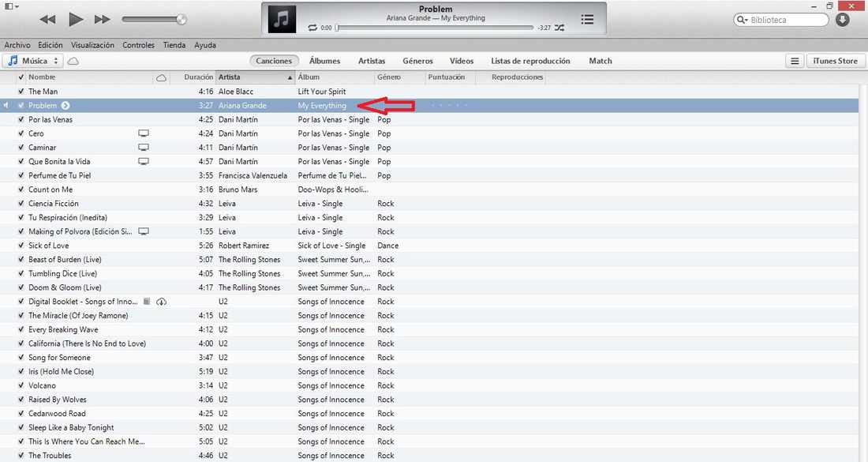Open the Up Next list icon
The height and width of the screenshot is (462, 868).
pyautogui.click(x=587, y=20)
